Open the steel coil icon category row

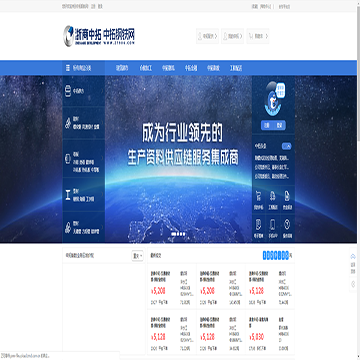tap(83, 159)
